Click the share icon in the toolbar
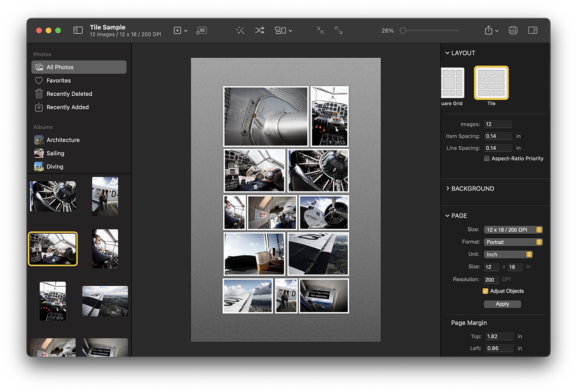 pyautogui.click(x=489, y=30)
